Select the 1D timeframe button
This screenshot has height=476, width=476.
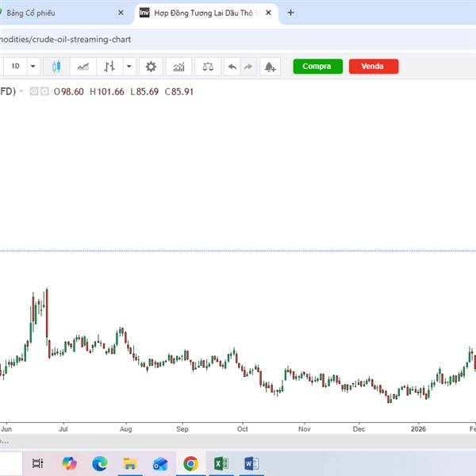point(15,66)
